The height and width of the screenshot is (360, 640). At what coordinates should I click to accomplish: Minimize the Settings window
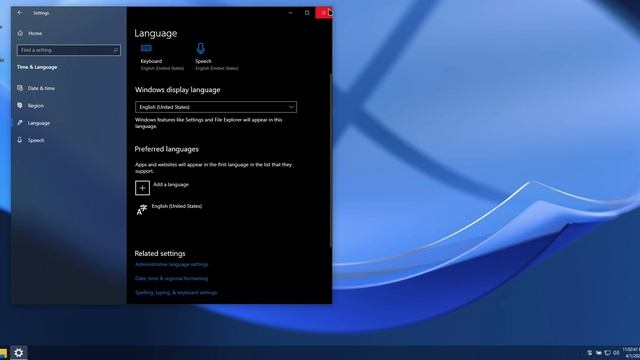tap(291, 13)
